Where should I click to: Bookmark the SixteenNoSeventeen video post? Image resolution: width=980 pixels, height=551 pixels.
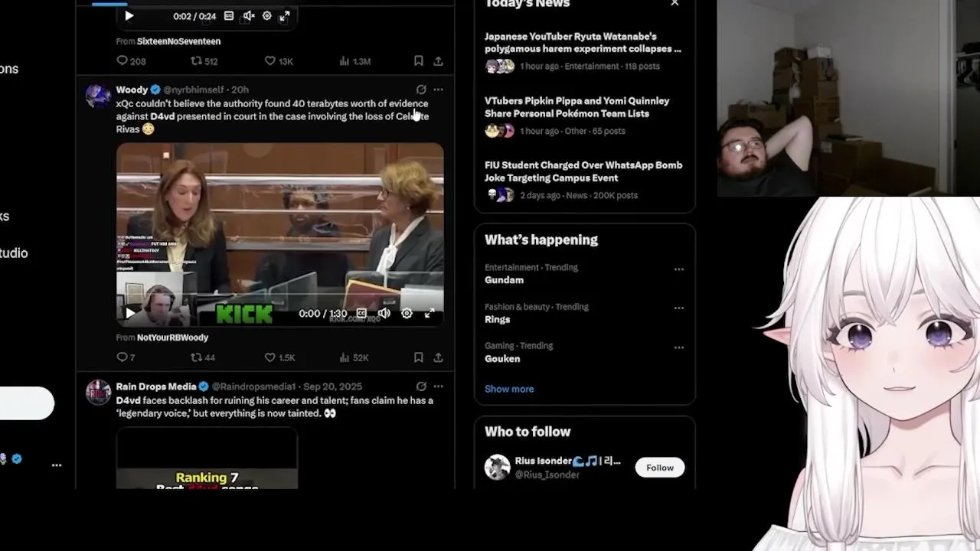coord(418,61)
